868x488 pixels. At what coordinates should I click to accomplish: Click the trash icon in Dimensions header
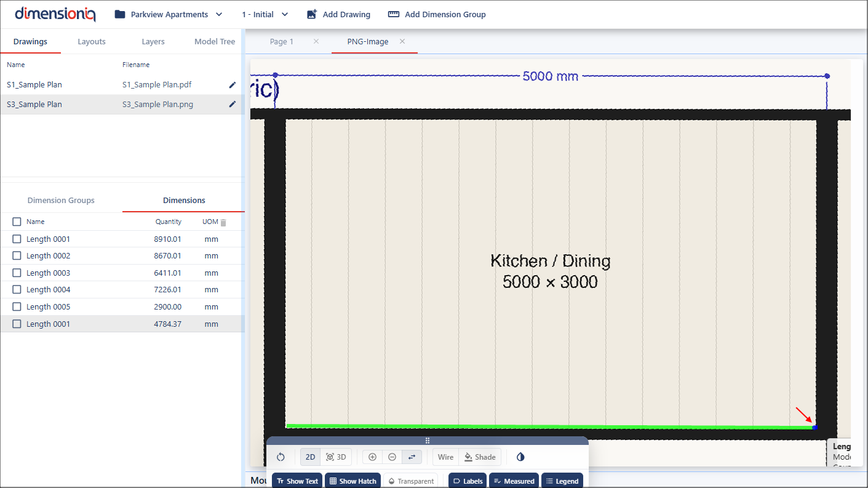pos(223,222)
